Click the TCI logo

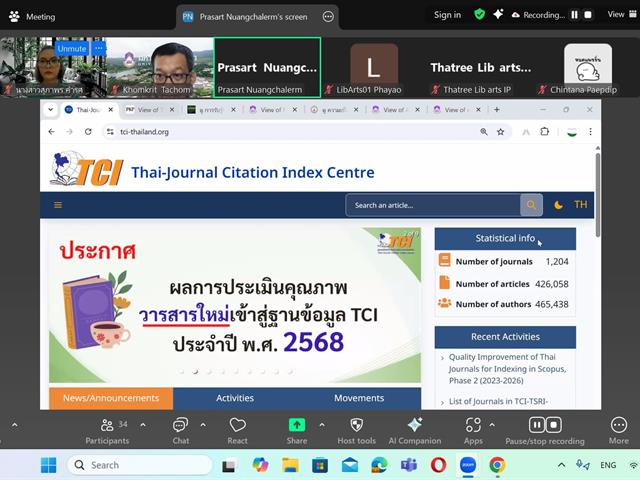pos(86,169)
